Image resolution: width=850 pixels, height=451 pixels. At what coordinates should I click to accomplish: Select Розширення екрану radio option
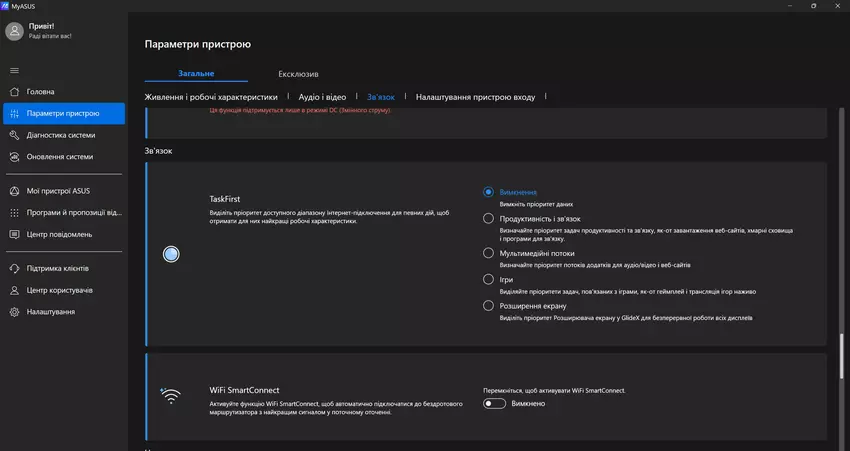tap(488, 306)
